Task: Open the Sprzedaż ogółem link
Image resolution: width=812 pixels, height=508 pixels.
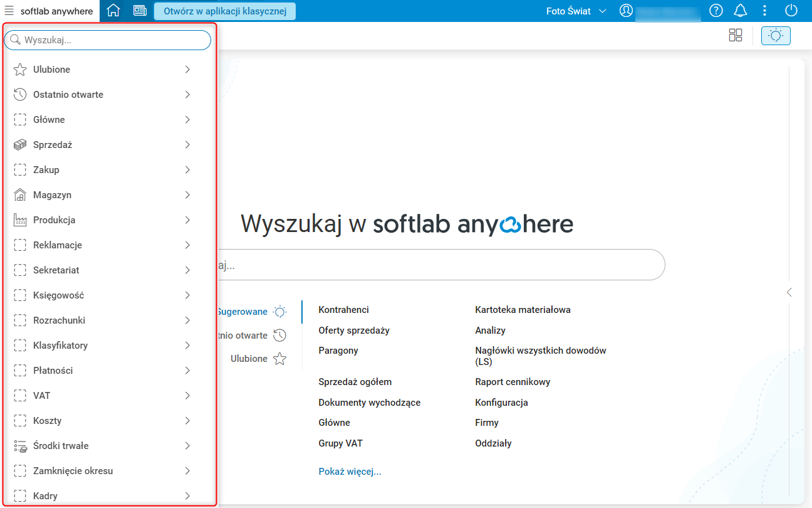Action: 355,382
